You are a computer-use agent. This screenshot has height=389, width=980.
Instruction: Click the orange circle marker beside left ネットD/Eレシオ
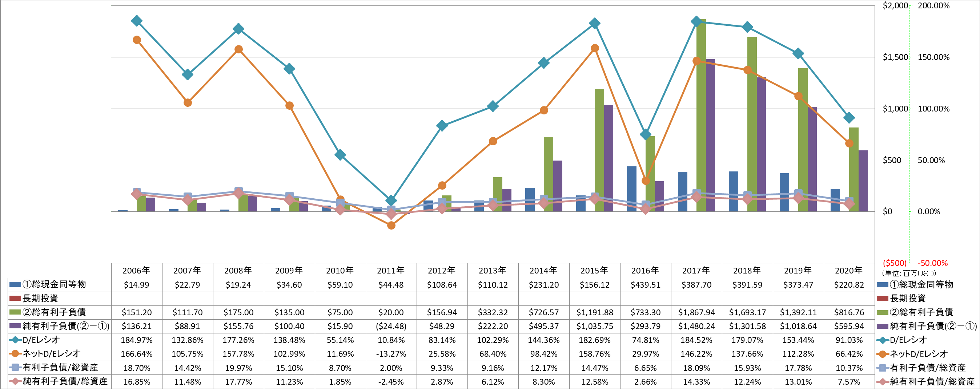[15, 354]
